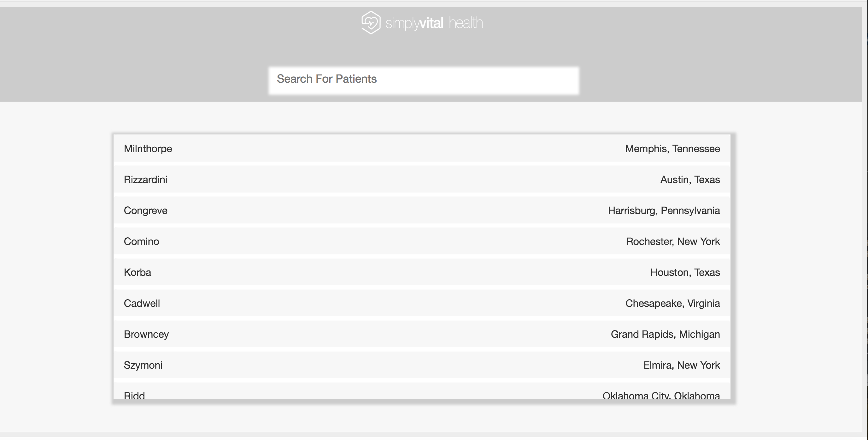The width and height of the screenshot is (868, 440).
Task: Select patient Comino from the list
Action: (142, 241)
